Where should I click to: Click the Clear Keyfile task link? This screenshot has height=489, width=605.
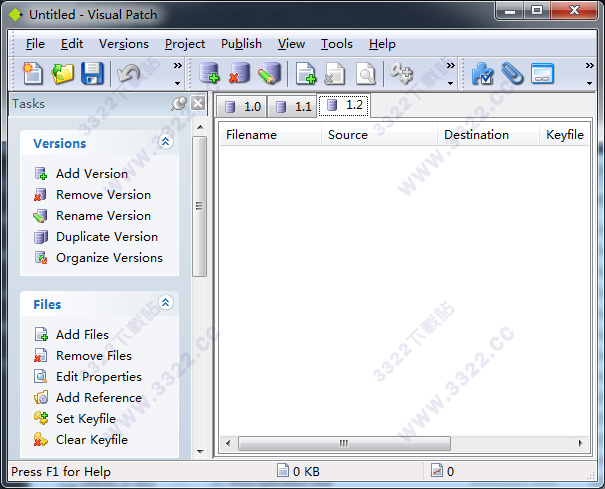point(92,440)
